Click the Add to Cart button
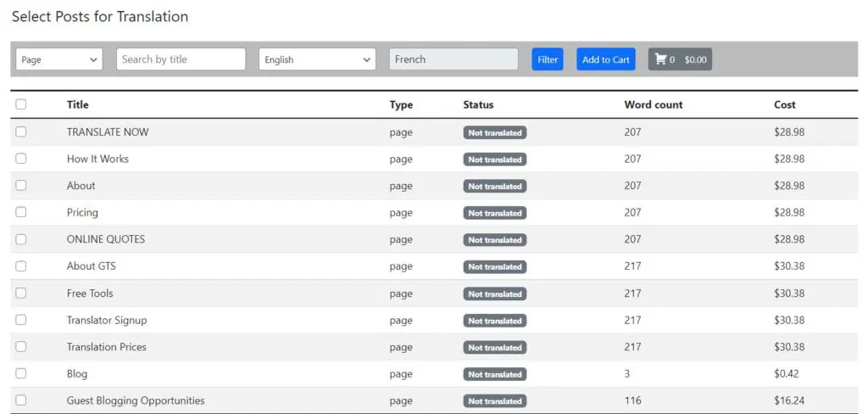868x414 pixels. click(606, 59)
